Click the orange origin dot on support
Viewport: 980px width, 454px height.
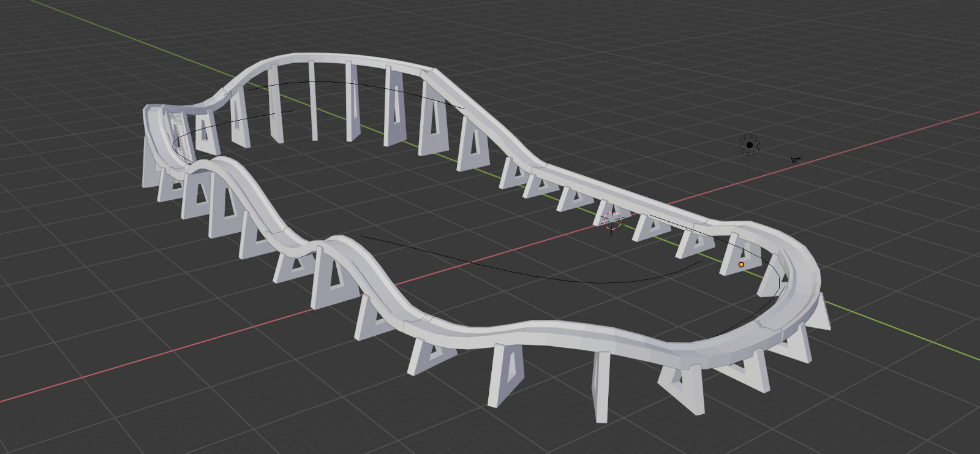click(741, 265)
